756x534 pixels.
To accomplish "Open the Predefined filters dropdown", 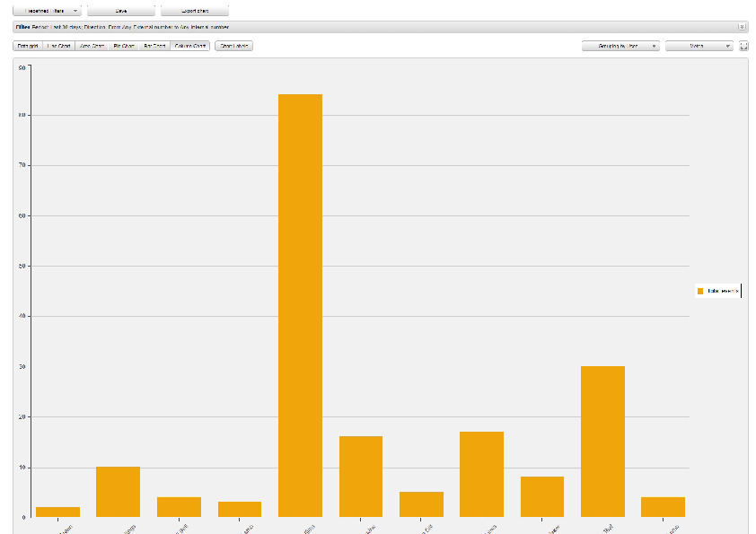I will click(x=47, y=11).
